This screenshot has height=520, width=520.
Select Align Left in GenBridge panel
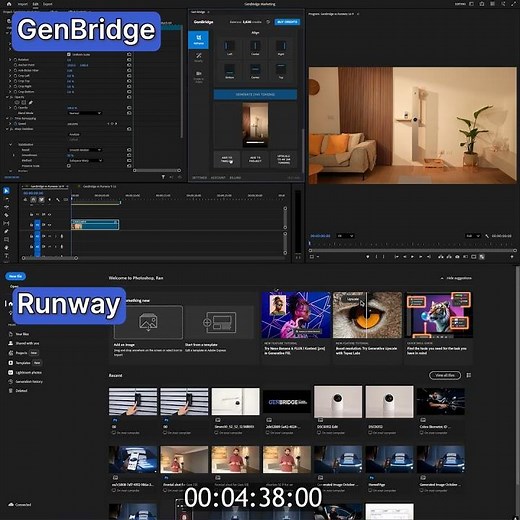pyautogui.click(x=229, y=47)
